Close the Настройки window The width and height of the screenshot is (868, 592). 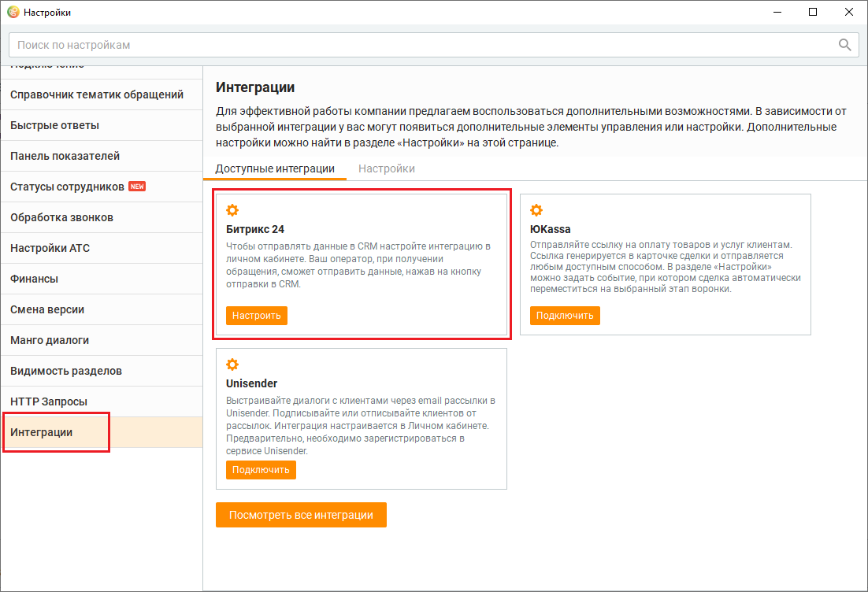848,12
